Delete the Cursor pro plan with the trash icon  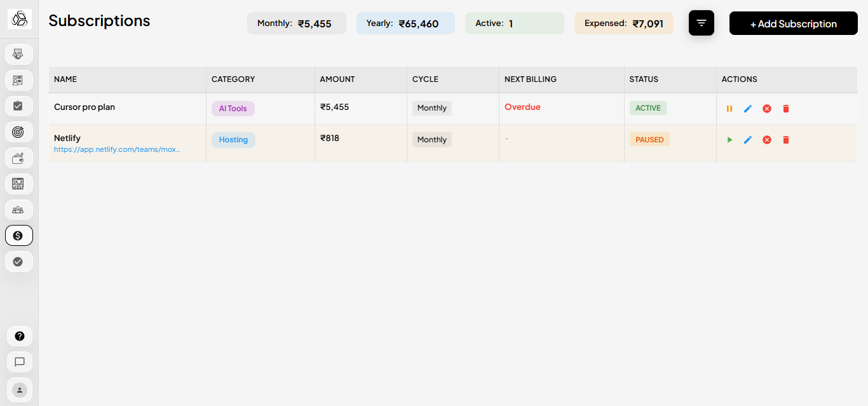[x=786, y=108]
